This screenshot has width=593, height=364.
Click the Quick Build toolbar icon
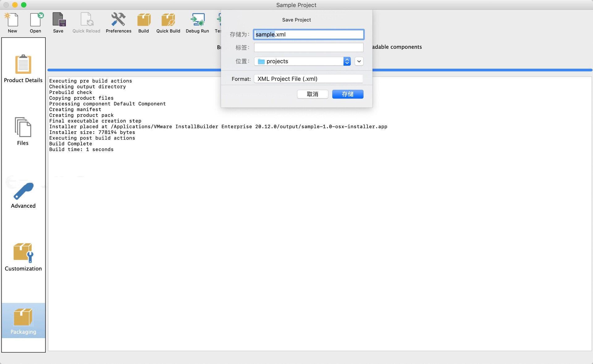(x=168, y=23)
